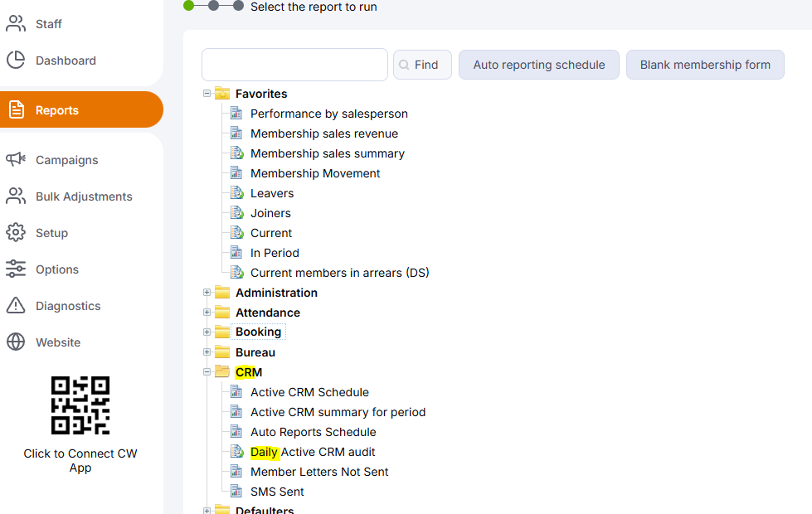The height and width of the screenshot is (514, 812).
Task: Click the Booking folder icon
Action: click(222, 332)
